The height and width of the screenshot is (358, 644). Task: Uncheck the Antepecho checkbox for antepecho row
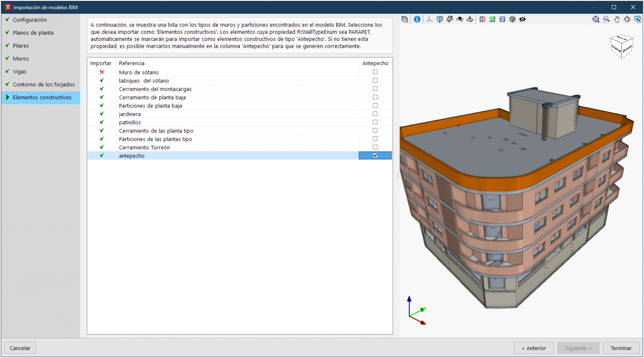tap(375, 156)
